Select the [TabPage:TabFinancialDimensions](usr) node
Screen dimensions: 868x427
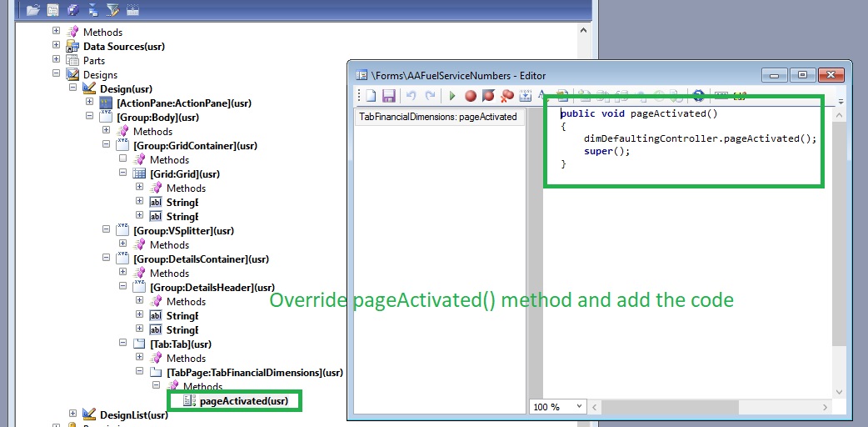(x=255, y=373)
